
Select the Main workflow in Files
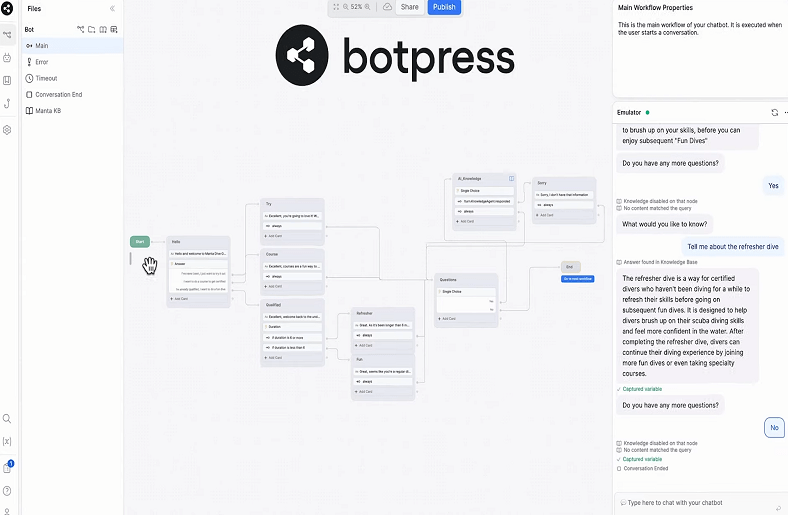point(72,46)
